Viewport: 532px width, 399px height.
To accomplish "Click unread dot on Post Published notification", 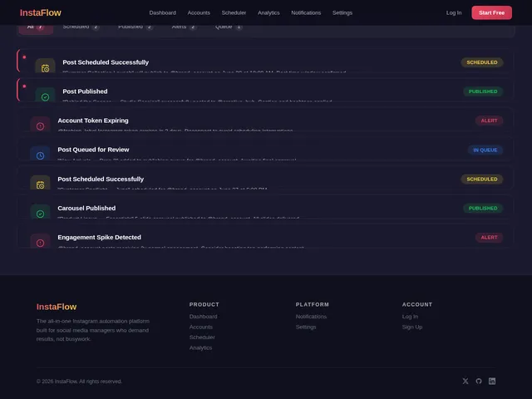I will click(x=24, y=86).
